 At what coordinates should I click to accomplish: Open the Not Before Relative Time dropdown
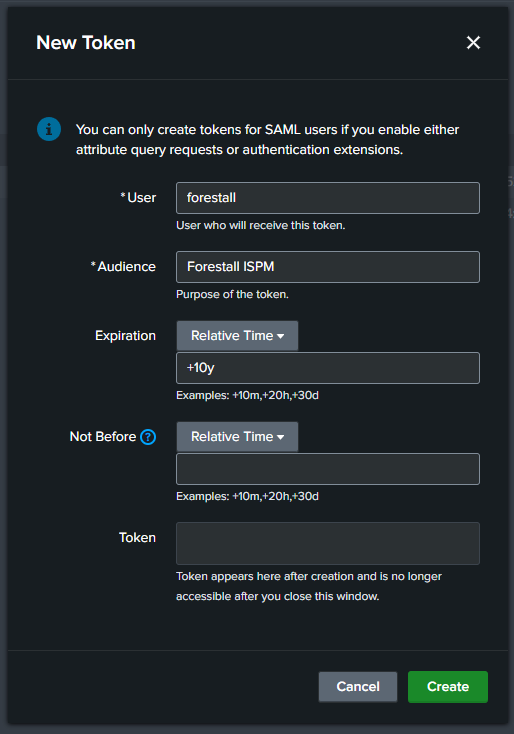tap(237, 437)
